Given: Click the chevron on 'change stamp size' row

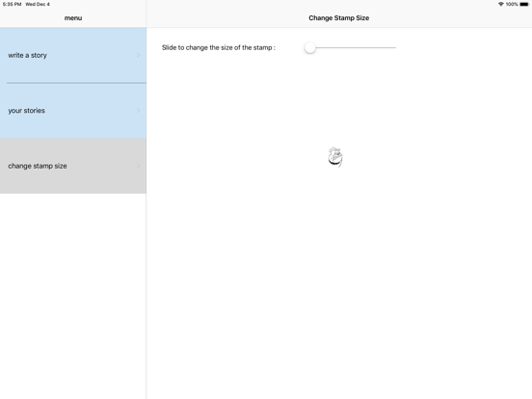Looking at the screenshot, I should coord(138,166).
